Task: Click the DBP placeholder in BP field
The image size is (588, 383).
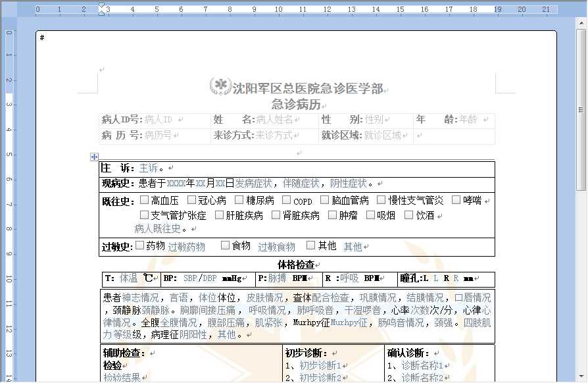Action: click(210, 278)
